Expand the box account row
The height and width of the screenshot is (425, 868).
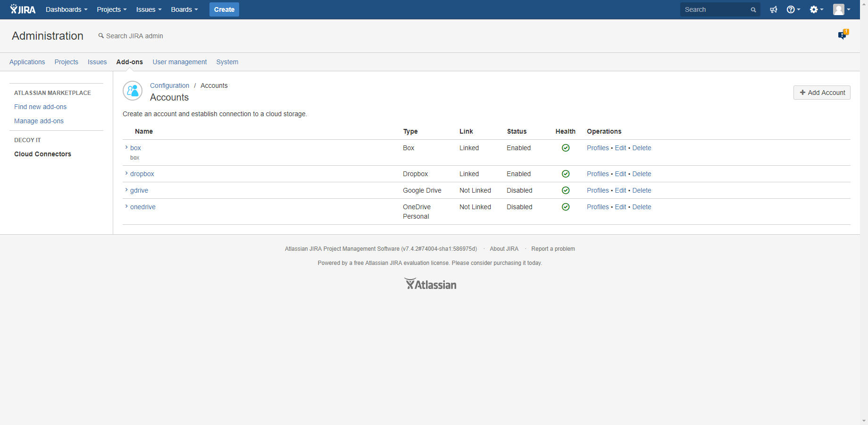(126, 147)
